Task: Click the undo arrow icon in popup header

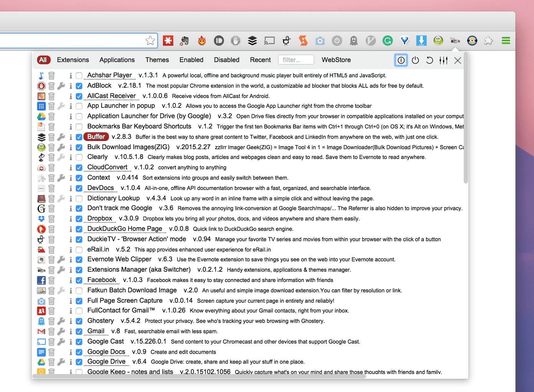Action: pos(430,60)
